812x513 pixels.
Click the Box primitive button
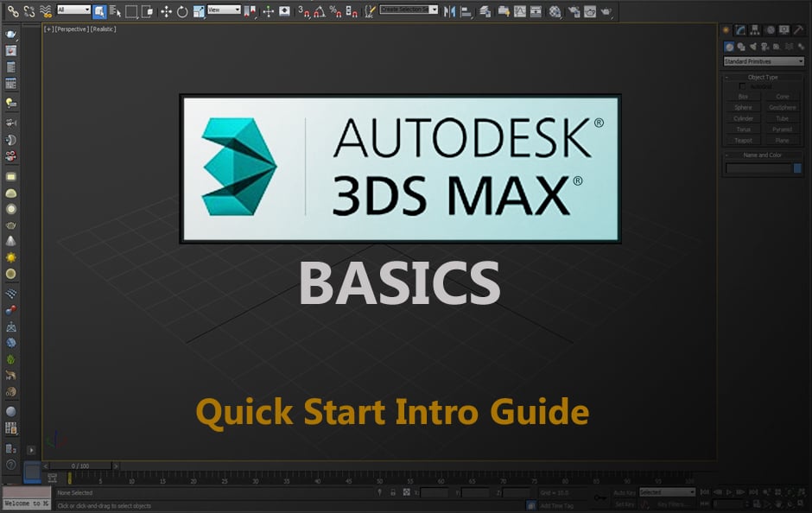pos(743,96)
